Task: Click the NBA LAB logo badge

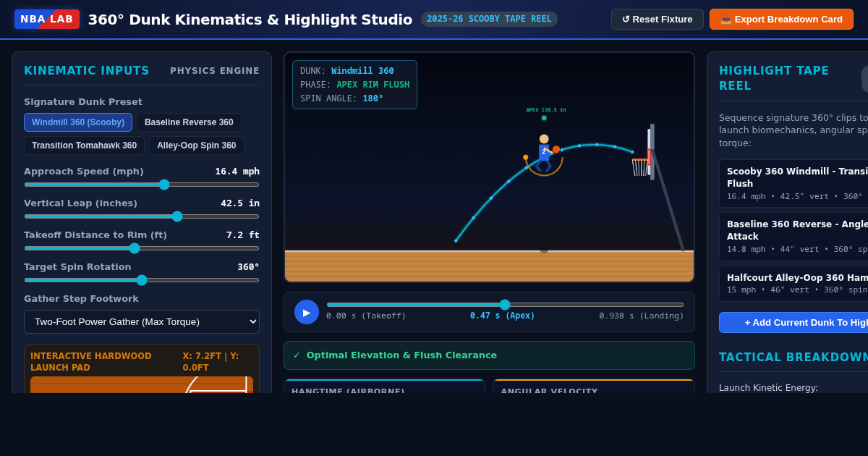Action: click(x=47, y=20)
